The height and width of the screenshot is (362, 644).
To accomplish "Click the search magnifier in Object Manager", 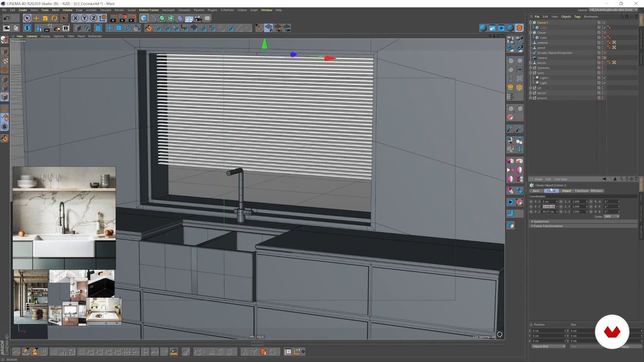I will pos(622,16).
